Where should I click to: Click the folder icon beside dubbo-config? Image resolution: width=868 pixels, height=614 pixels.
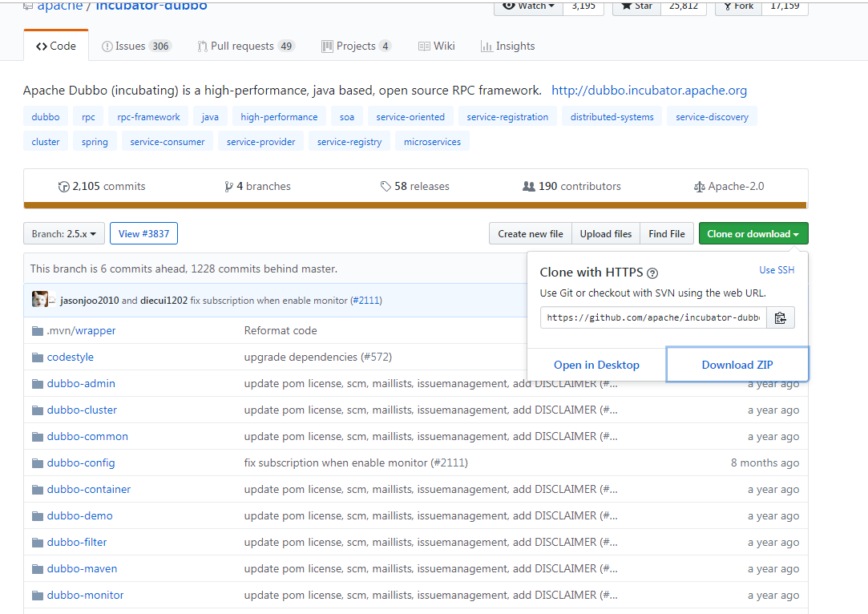pyautogui.click(x=38, y=463)
